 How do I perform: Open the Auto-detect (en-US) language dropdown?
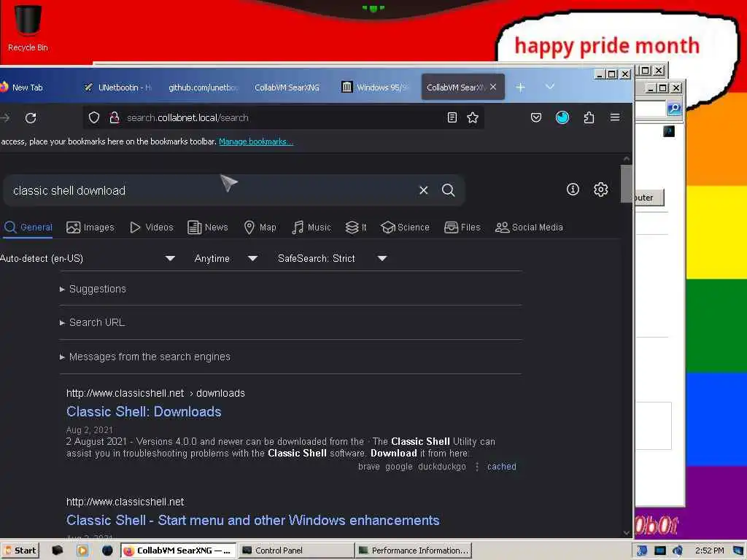88,259
